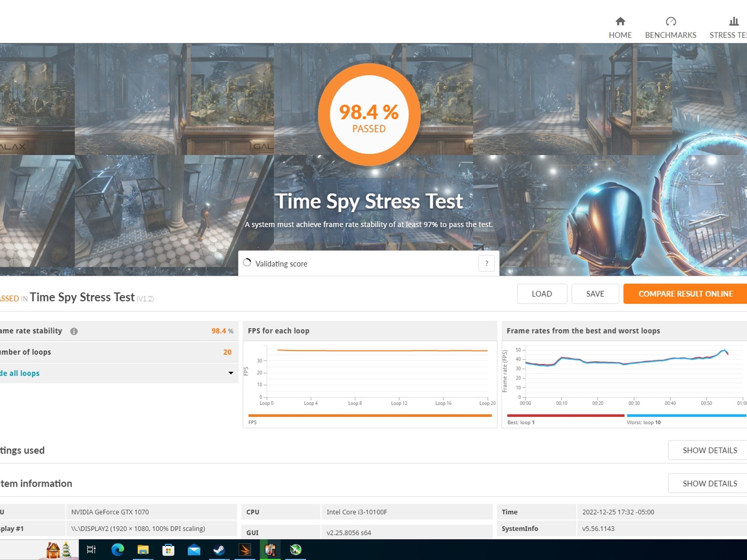747x560 pixels.
Task: Open Microsoft Store from the taskbar
Action: coord(168,549)
